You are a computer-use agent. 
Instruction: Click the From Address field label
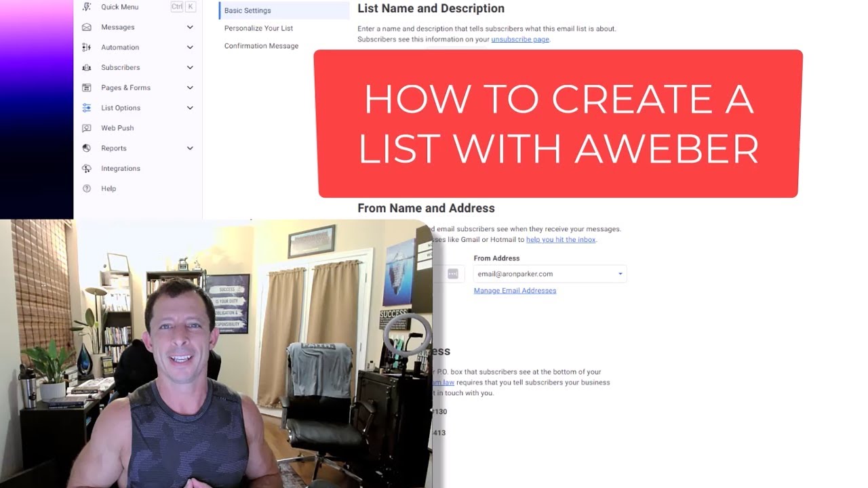click(496, 258)
